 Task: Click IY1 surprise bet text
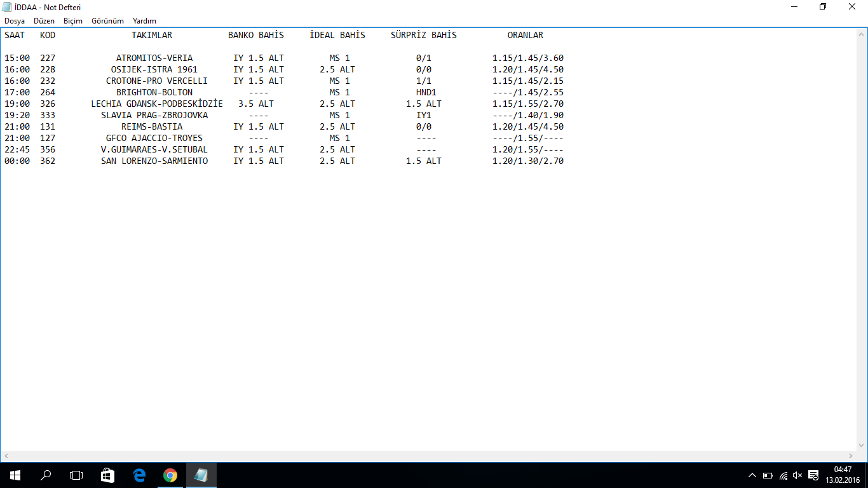[424, 115]
